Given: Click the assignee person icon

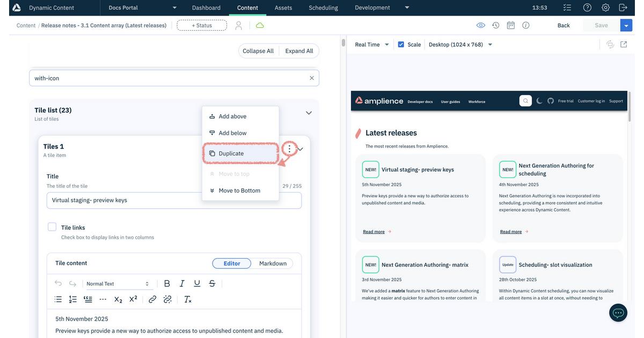Looking at the screenshot, I should click(239, 25).
